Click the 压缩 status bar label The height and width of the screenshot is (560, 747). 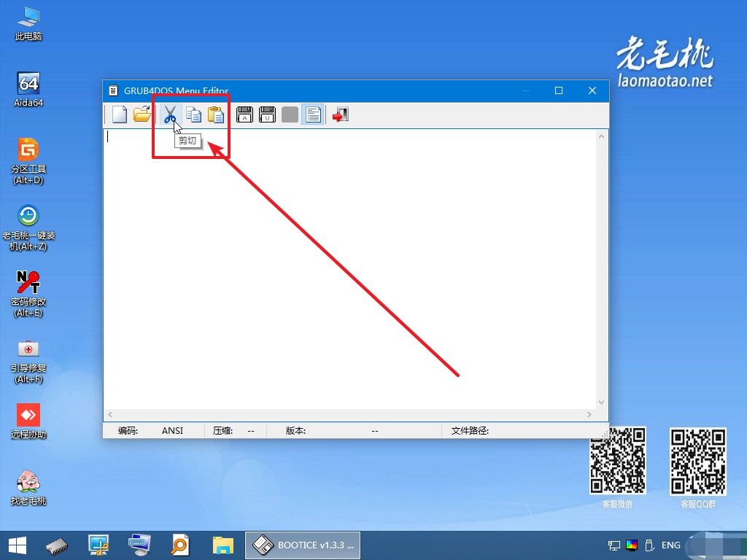[x=222, y=430]
